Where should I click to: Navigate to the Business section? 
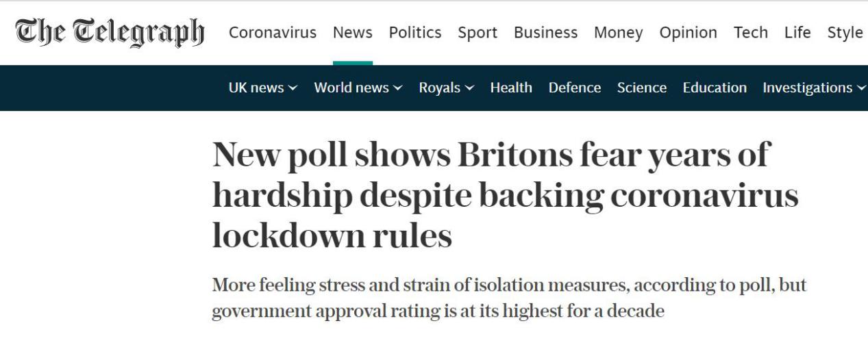coord(545,33)
